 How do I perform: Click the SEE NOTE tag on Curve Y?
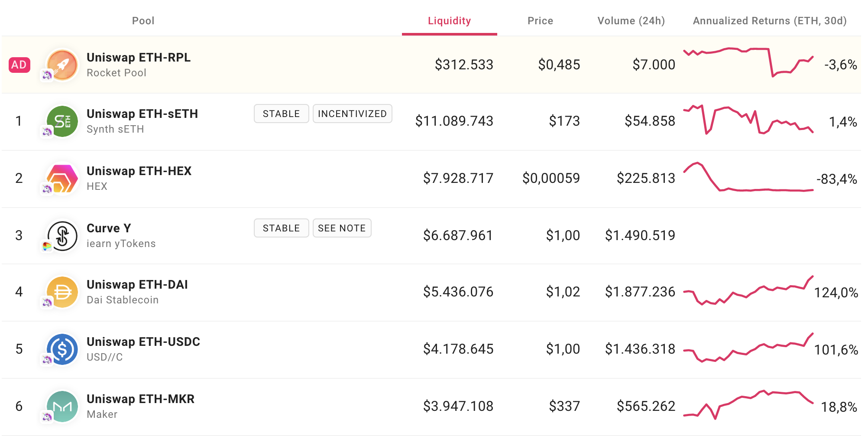pos(342,228)
